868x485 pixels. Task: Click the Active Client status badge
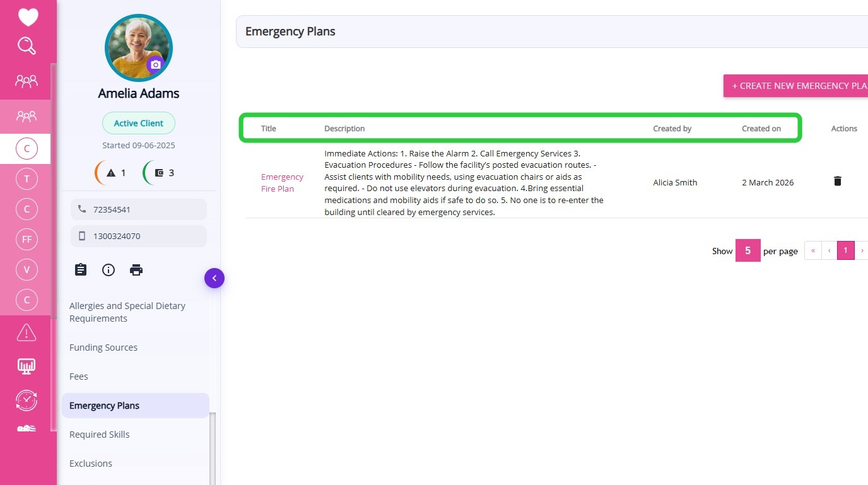139,124
